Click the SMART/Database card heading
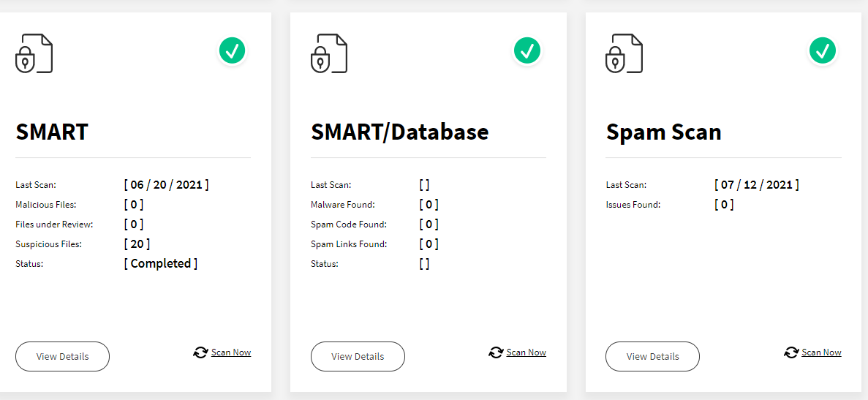This screenshot has width=868, height=400. [400, 132]
